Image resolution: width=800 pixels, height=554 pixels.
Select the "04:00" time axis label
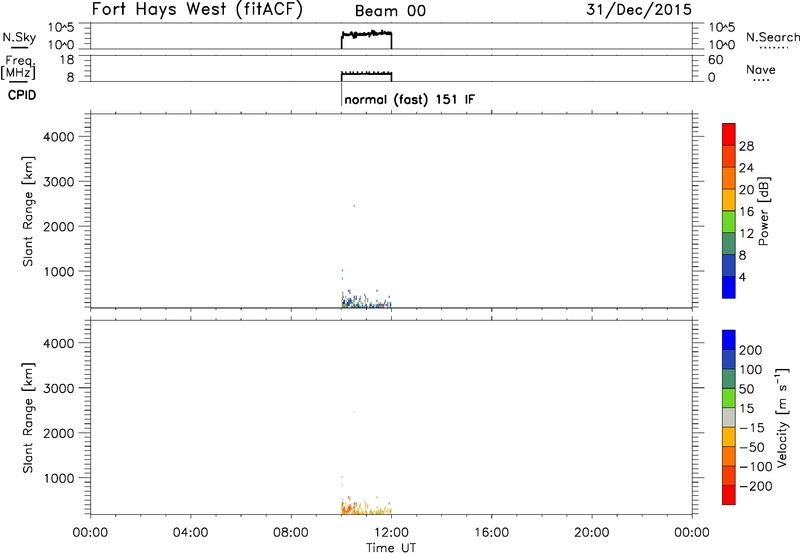pyautogui.click(x=190, y=533)
